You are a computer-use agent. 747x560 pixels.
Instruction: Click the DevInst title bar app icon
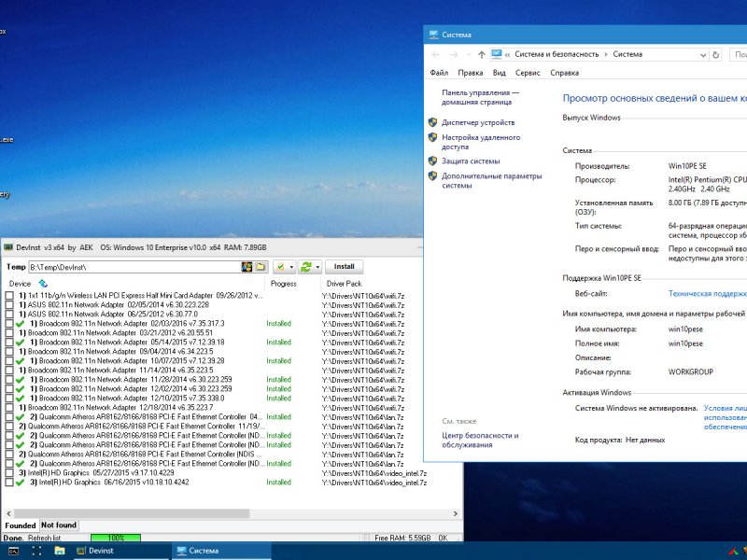click(x=8, y=247)
